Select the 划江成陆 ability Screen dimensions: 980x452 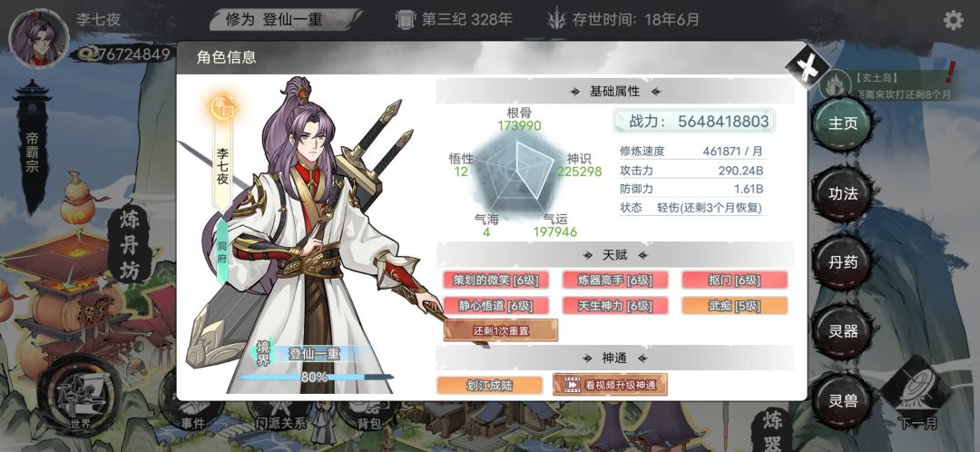(x=489, y=385)
